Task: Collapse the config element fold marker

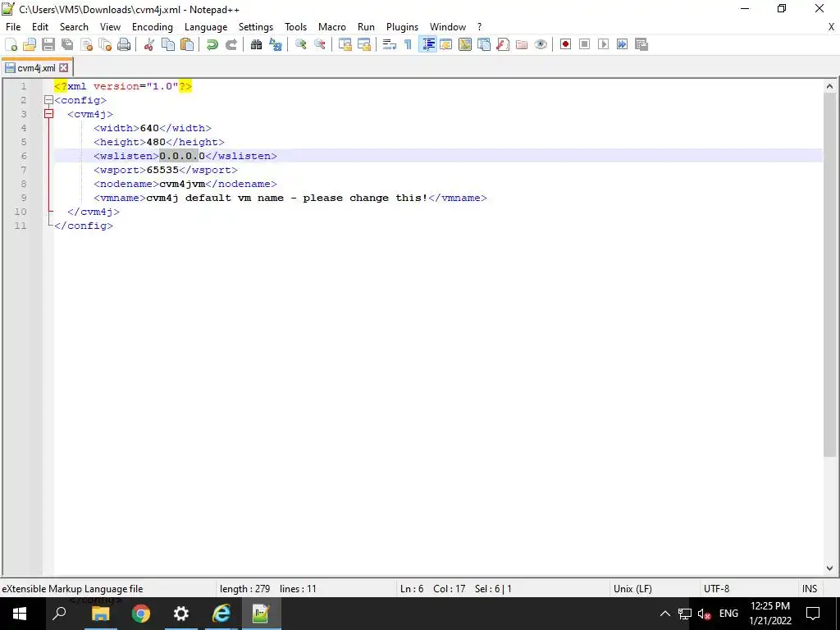Action: click(x=48, y=100)
